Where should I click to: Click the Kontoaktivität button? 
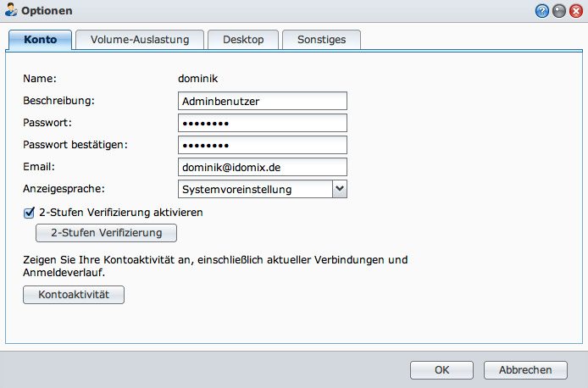(x=74, y=295)
